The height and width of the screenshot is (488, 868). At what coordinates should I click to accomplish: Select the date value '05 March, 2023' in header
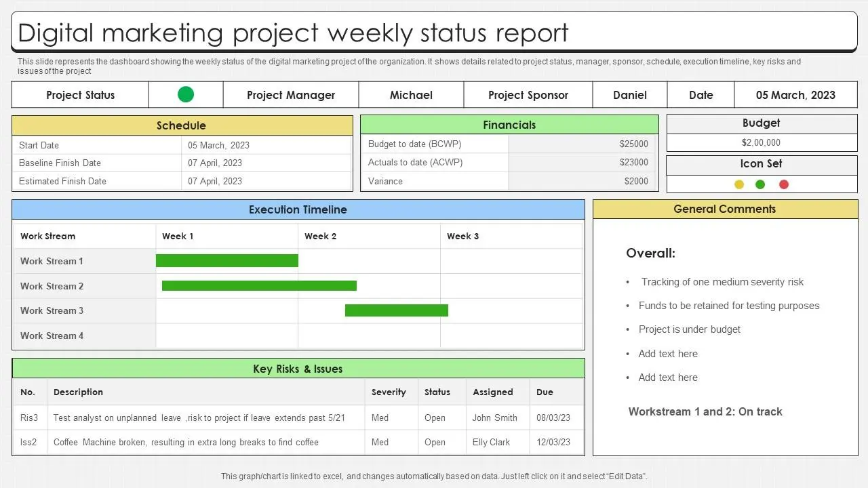click(x=795, y=95)
